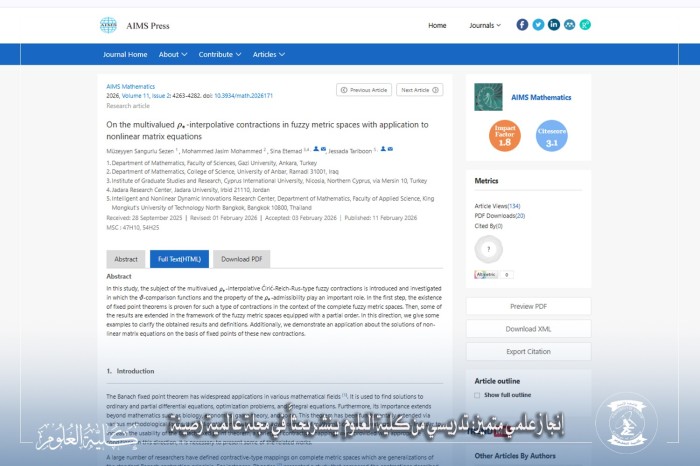
Task: Click the Next Article button
Action: pyautogui.click(x=420, y=90)
